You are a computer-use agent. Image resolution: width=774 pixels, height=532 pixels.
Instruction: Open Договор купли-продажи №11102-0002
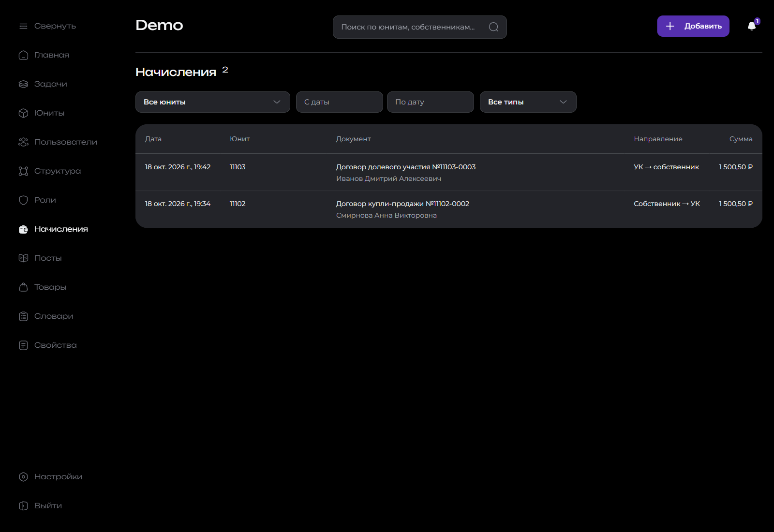(x=402, y=204)
